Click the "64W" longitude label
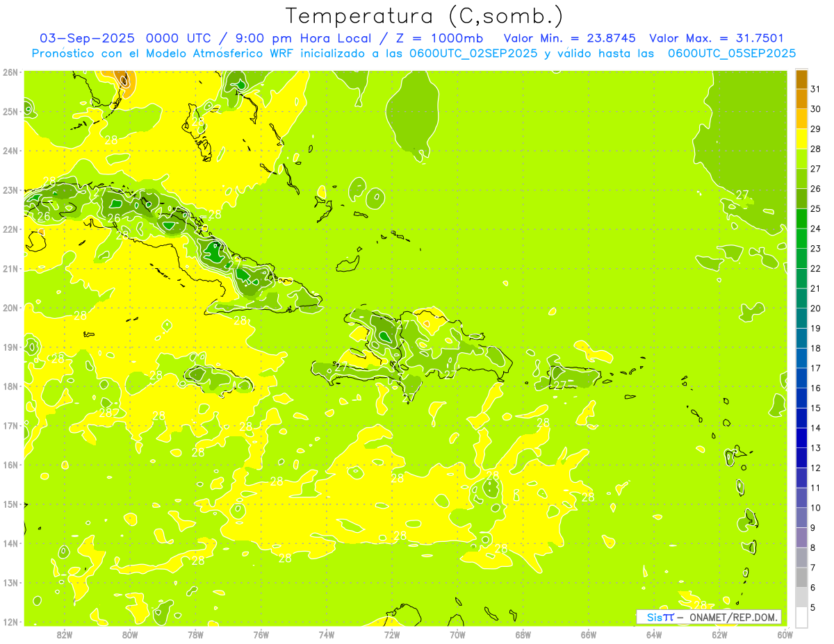This screenshot has height=644, width=834. [654, 634]
